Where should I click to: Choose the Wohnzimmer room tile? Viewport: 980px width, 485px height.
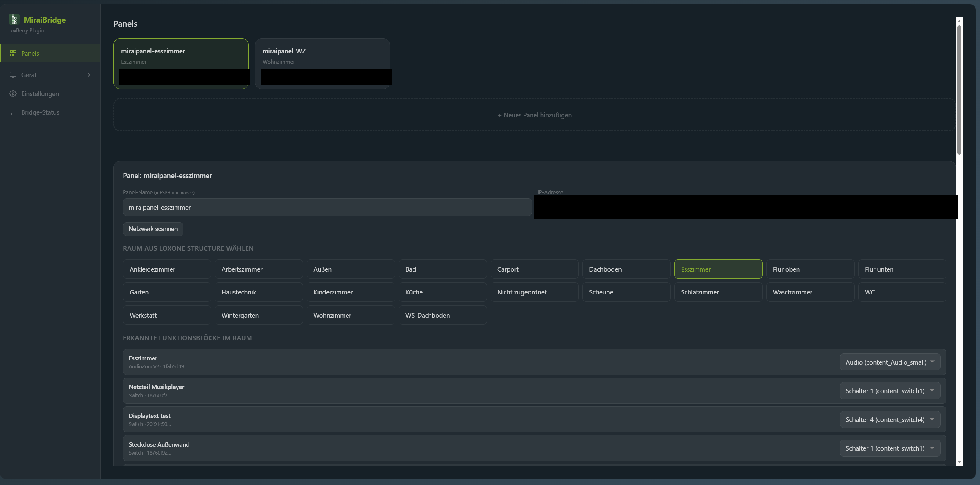[x=350, y=316]
